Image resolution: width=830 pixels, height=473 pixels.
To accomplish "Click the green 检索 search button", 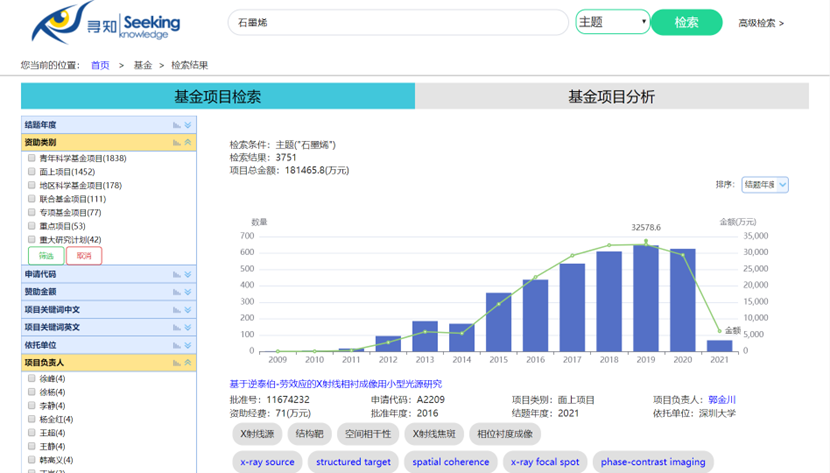I will (x=687, y=22).
